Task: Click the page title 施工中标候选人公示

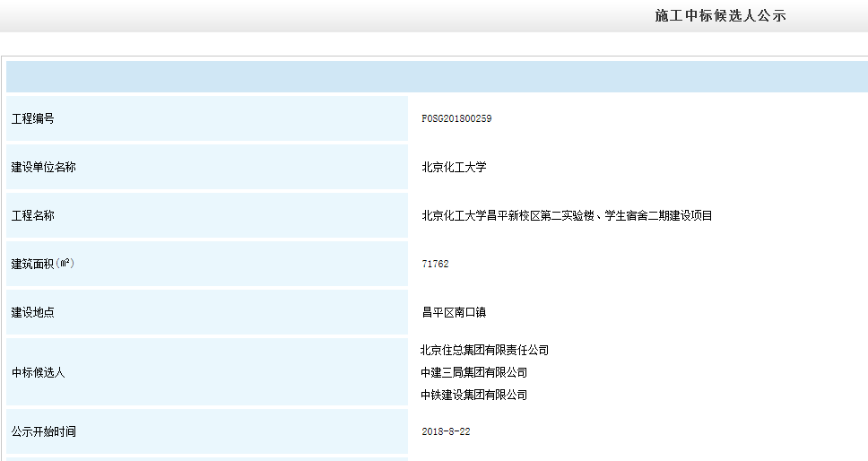Action: pyautogui.click(x=720, y=15)
